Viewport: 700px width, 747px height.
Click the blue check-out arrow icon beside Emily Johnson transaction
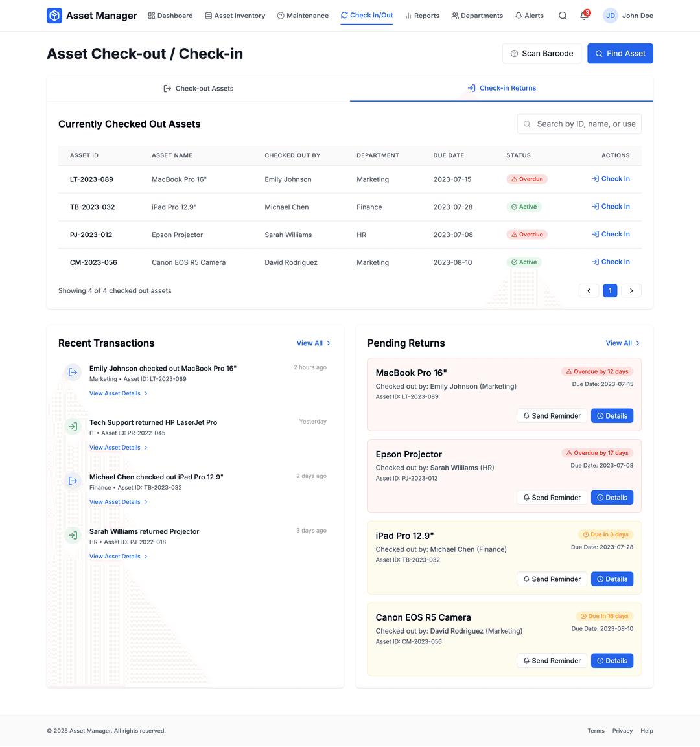(x=72, y=373)
